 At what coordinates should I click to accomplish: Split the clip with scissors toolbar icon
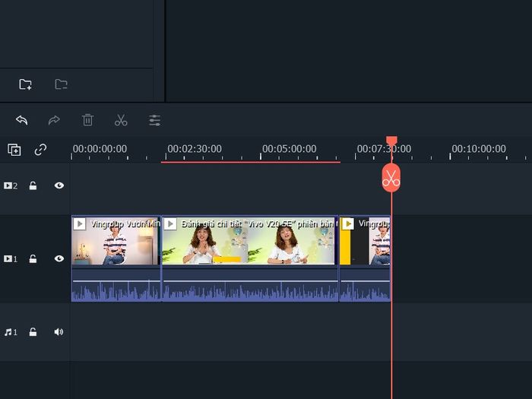pos(121,120)
